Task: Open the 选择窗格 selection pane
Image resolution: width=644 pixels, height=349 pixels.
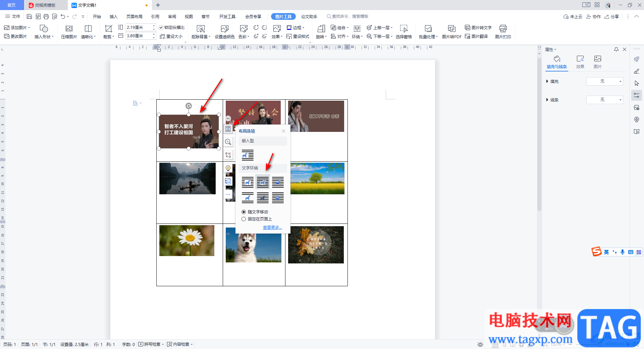Action: pyautogui.click(x=404, y=32)
